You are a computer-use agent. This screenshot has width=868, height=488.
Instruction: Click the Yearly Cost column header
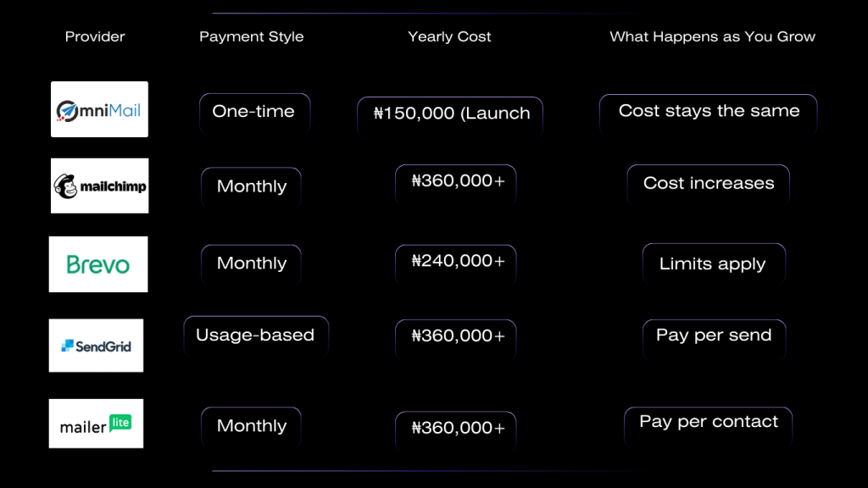(x=449, y=36)
